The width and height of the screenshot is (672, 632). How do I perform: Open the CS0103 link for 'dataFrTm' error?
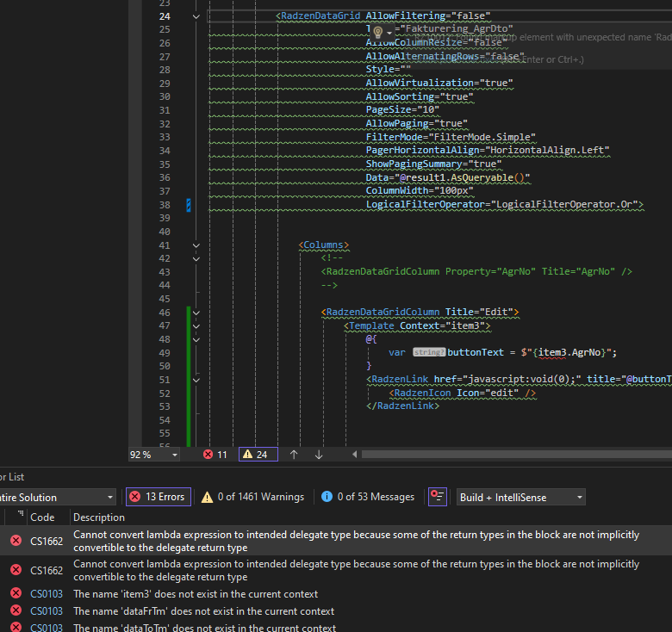[47, 611]
